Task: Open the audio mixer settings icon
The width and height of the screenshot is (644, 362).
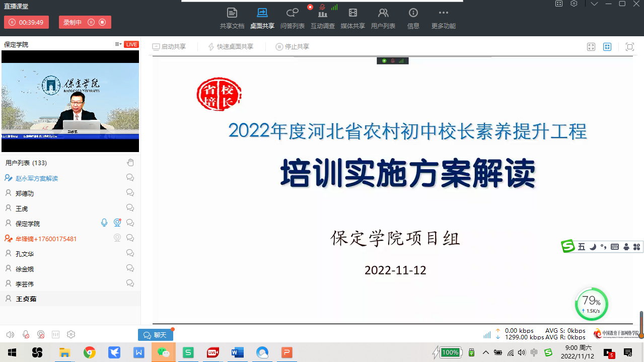Action: coord(55,334)
